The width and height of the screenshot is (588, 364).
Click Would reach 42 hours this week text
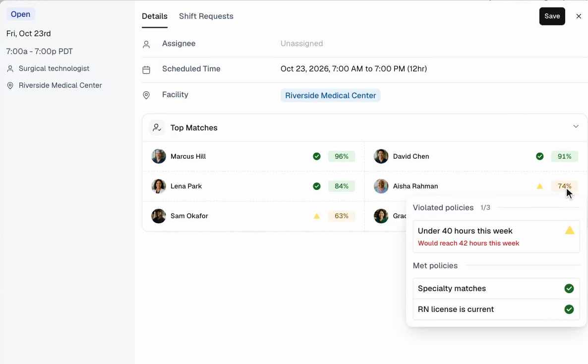(x=469, y=243)
